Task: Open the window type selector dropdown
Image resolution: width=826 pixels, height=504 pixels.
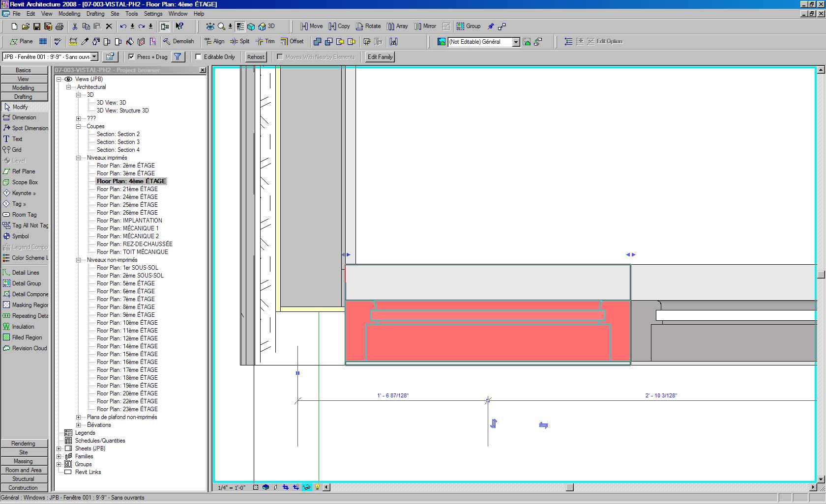Action: point(94,57)
